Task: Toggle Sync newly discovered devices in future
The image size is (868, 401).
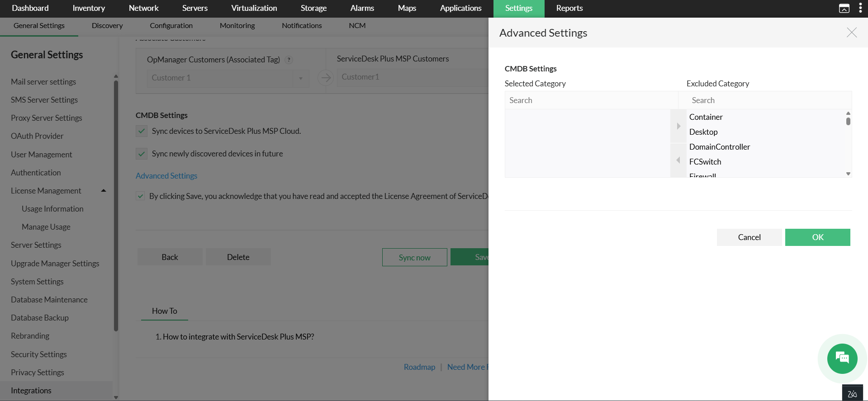Action: (x=142, y=154)
